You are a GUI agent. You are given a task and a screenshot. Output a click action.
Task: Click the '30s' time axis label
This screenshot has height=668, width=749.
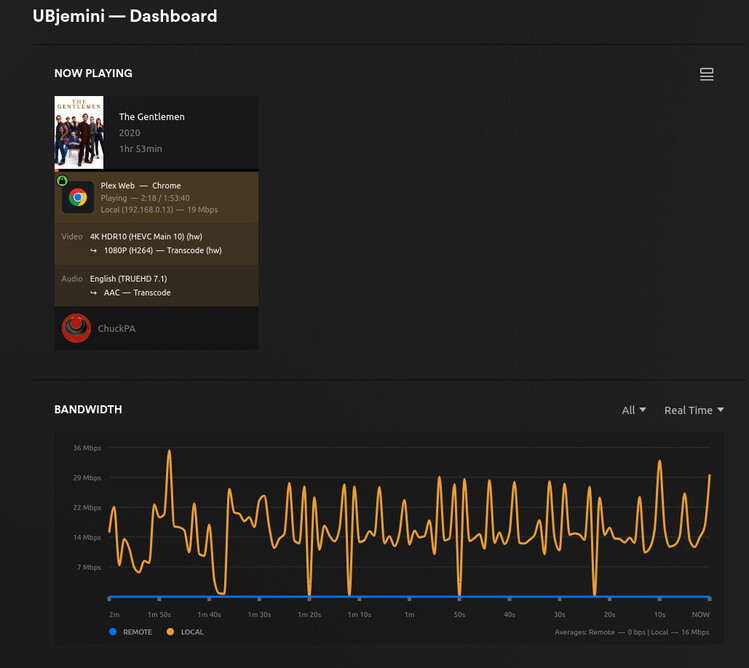coord(559,614)
